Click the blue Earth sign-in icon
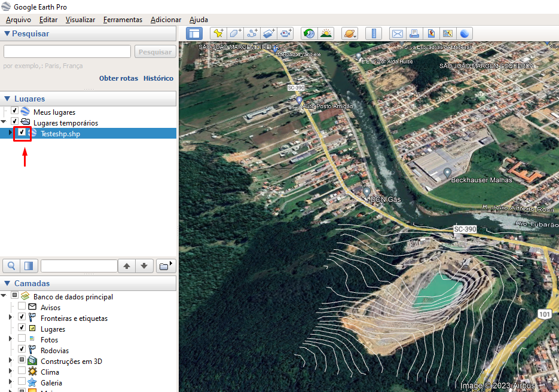 click(x=464, y=34)
